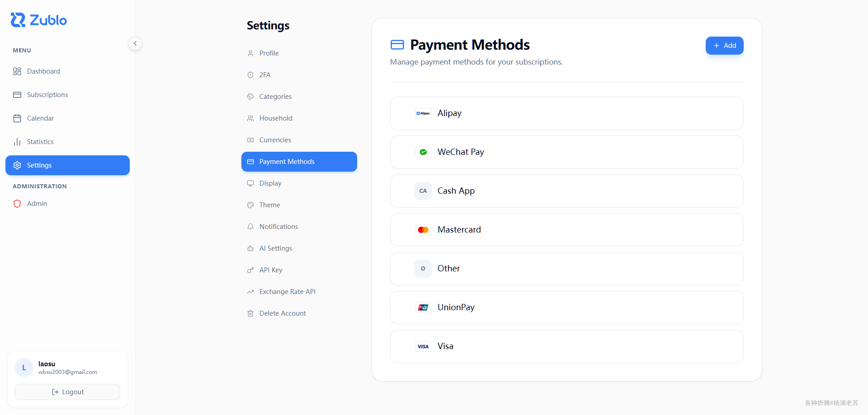Collapse the sidebar with the chevron button
The width and height of the screenshot is (868, 415).
click(x=135, y=43)
